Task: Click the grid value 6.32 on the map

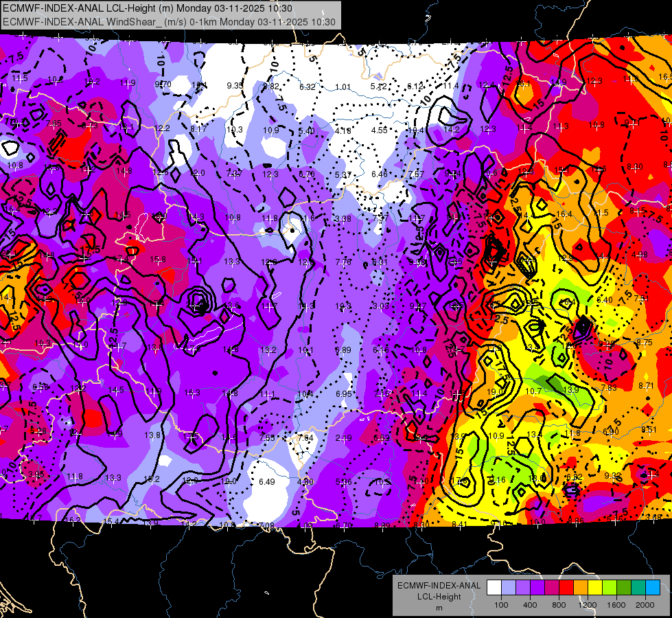Action: (308, 87)
